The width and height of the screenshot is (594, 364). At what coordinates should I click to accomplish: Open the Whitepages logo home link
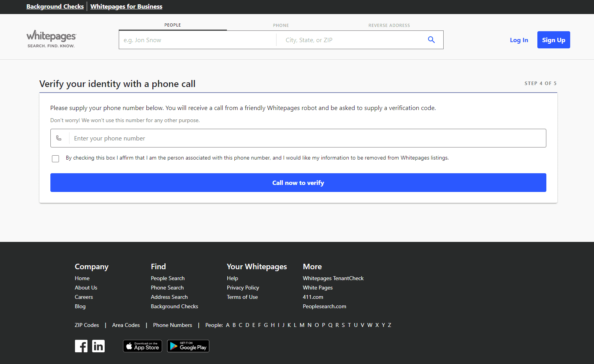click(x=51, y=39)
